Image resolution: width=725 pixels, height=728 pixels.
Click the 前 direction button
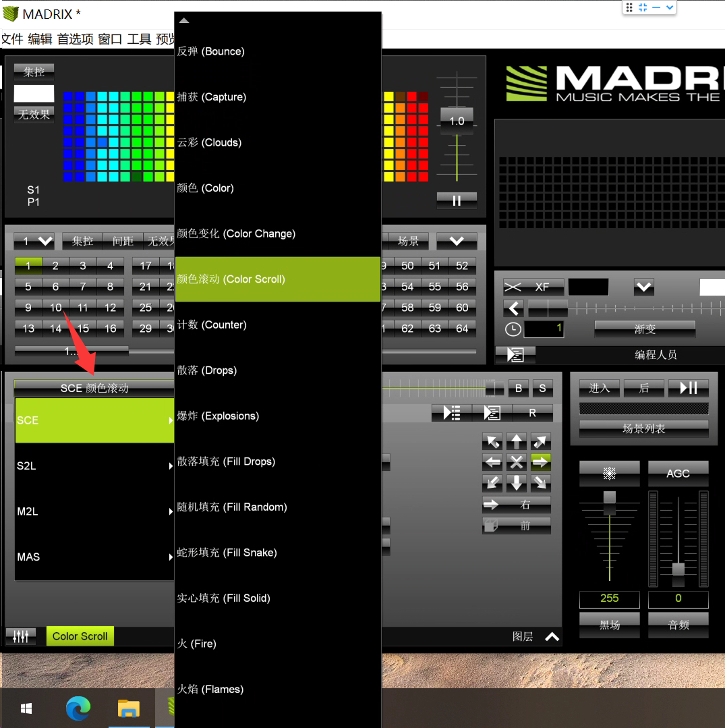(517, 526)
